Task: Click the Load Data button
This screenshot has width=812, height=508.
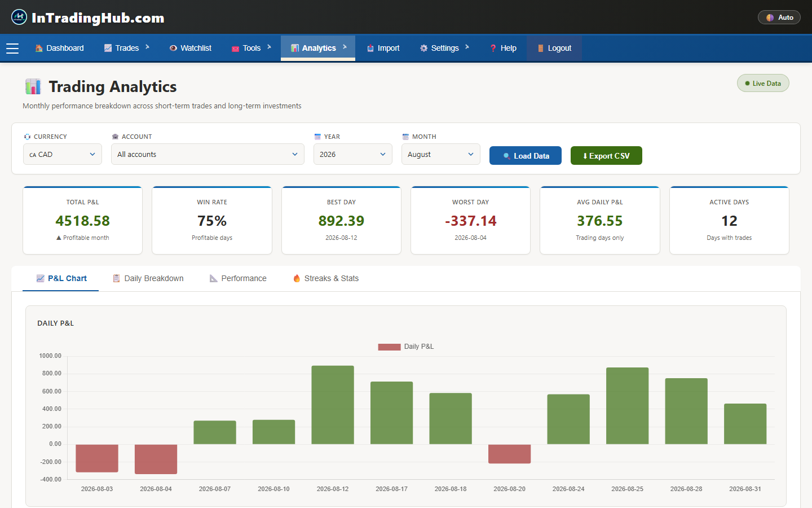Action: point(526,156)
